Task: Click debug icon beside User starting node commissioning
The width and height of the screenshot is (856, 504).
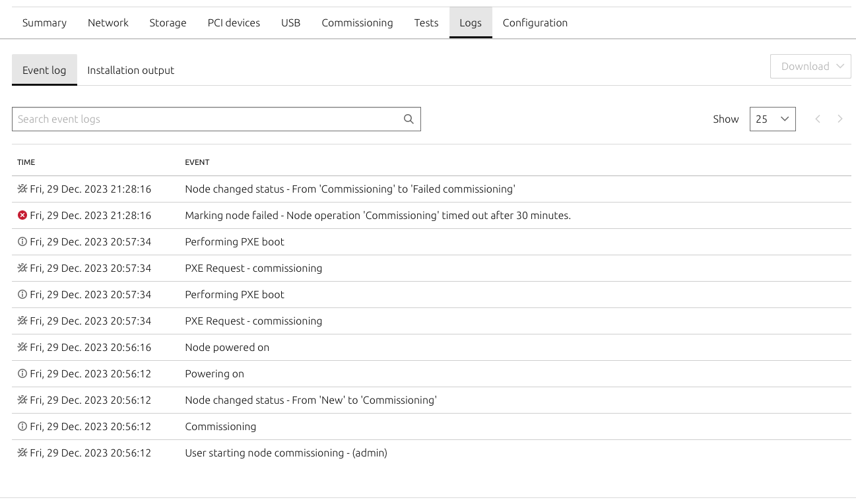Action: 22,453
